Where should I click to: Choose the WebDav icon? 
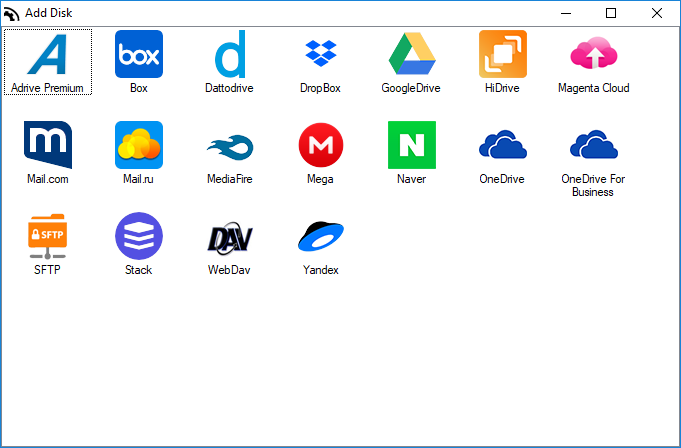pos(230,237)
